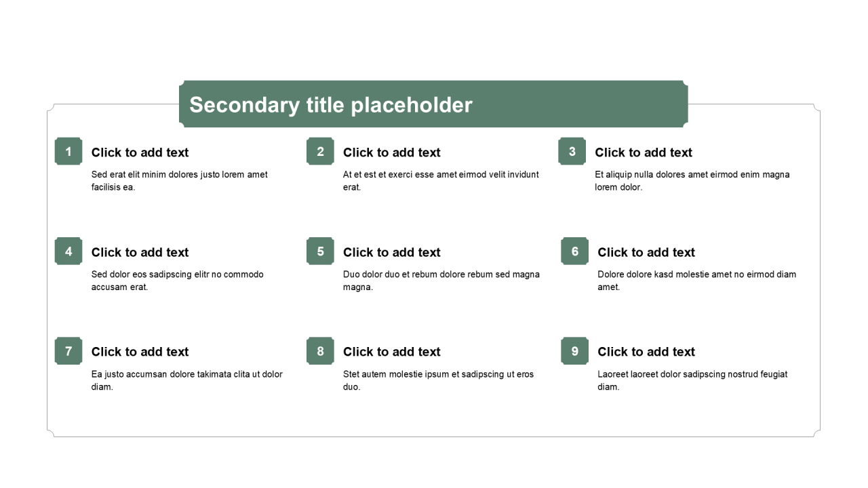Click the number 7 badge icon
Screen dimensions: 868x488
(68, 351)
